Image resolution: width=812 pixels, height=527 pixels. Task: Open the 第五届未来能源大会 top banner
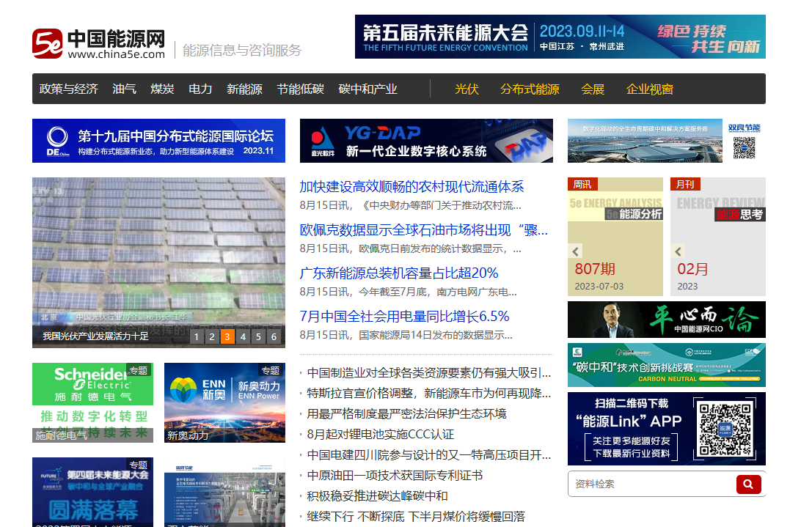pyautogui.click(x=560, y=37)
